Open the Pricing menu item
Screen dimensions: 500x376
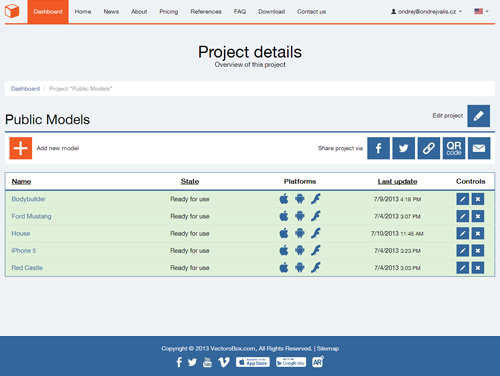point(169,12)
